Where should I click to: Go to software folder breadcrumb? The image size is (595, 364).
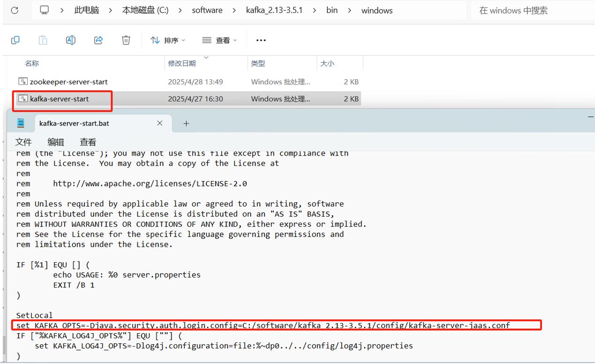(x=207, y=10)
